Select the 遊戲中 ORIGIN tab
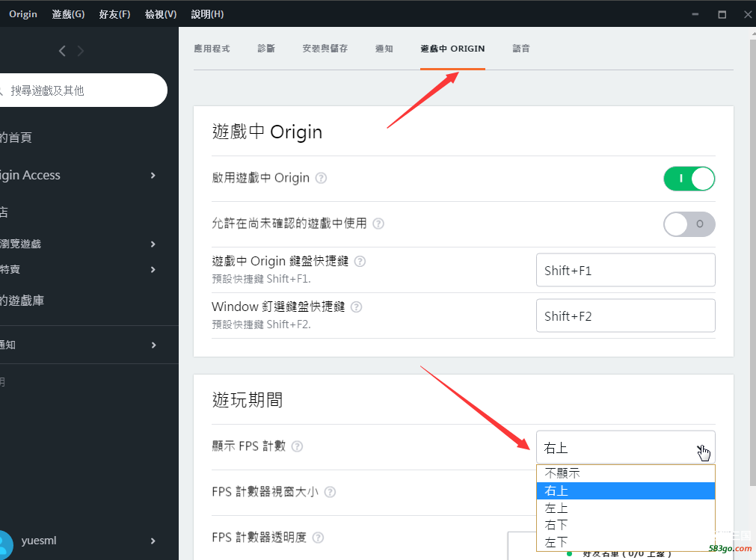Screen dimensions: 756x560 click(x=452, y=49)
